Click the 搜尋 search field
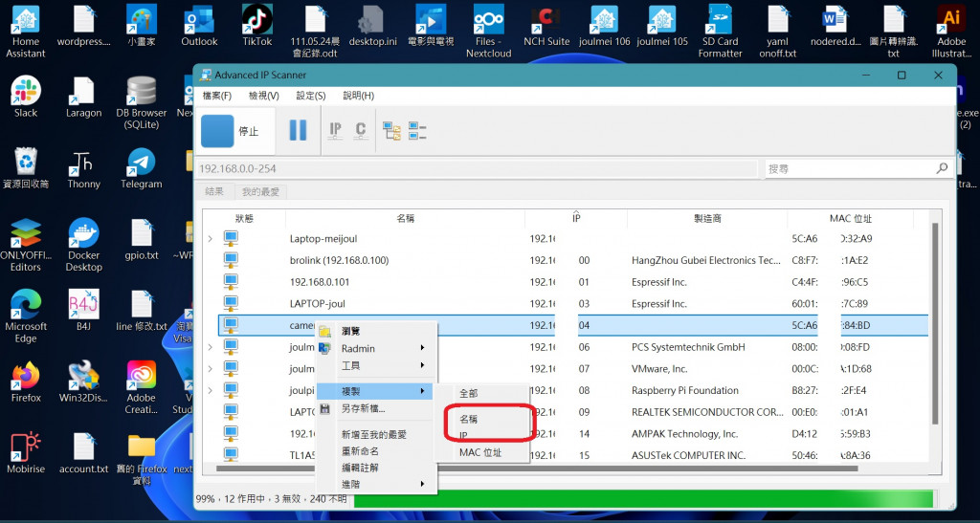 [850, 168]
